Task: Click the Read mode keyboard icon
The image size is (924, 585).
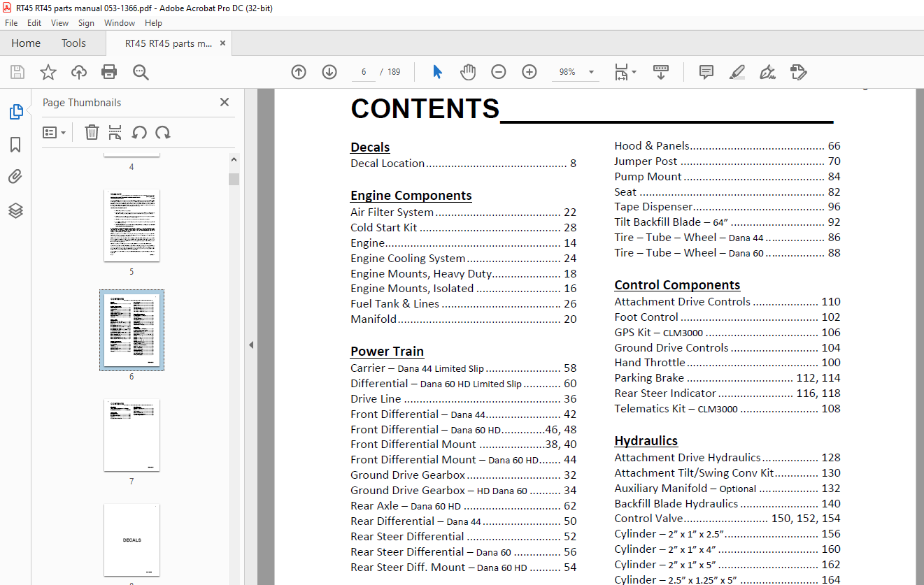Action: click(x=661, y=72)
